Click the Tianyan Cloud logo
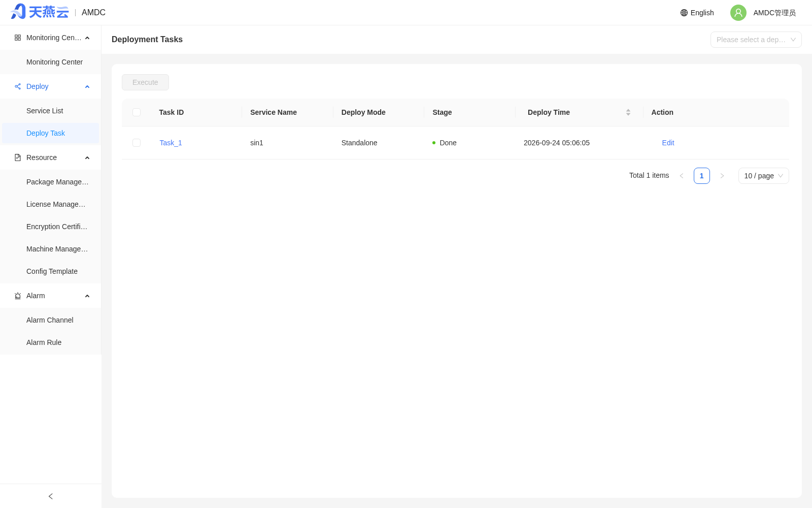This screenshot has height=508, width=812. [40, 12]
